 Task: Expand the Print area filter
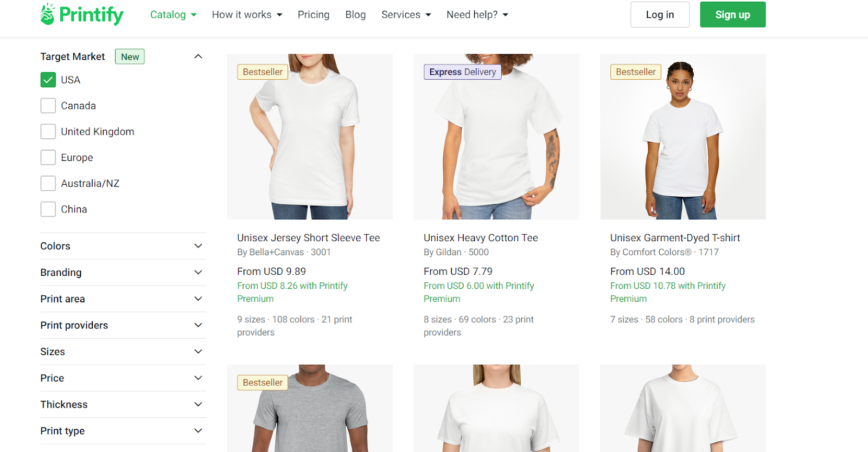[x=123, y=299]
